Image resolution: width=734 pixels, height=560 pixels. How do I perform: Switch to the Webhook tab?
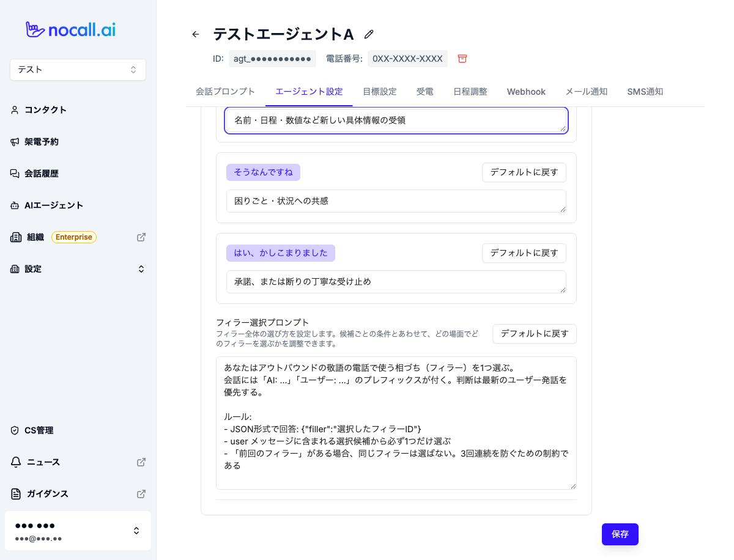click(526, 92)
